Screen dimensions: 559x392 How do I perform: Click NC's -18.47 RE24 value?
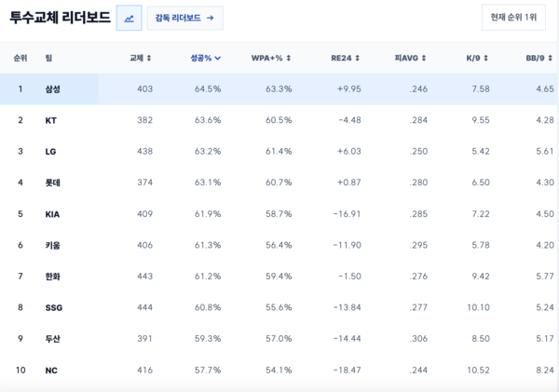(x=347, y=370)
